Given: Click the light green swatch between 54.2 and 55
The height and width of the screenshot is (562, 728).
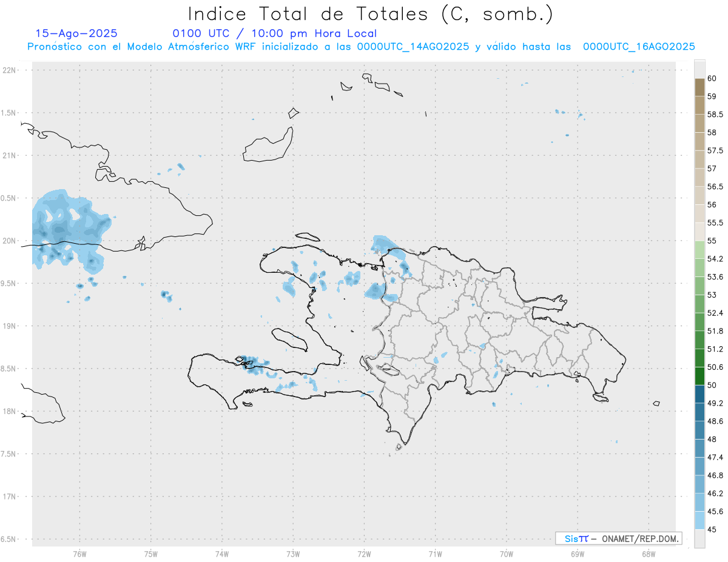Looking at the screenshot, I should (x=699, y=250).
